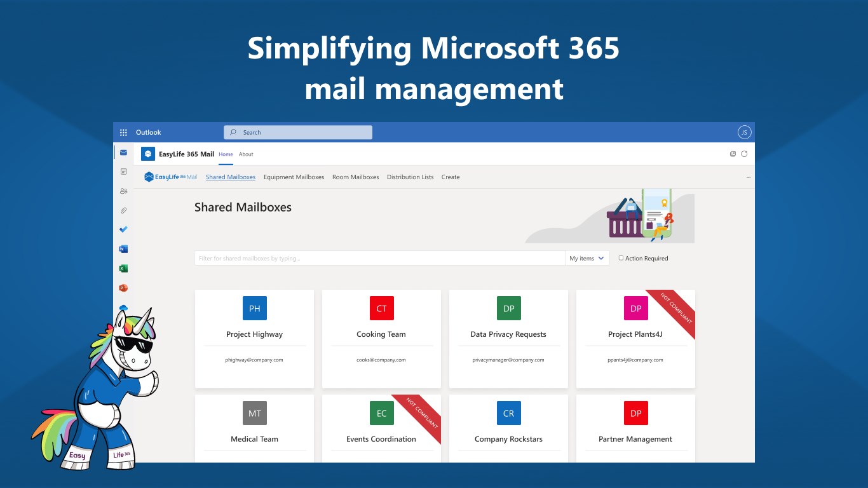Click the Filter for shared mailboxes field
This screenshot has height=488, width=868.
379,258
